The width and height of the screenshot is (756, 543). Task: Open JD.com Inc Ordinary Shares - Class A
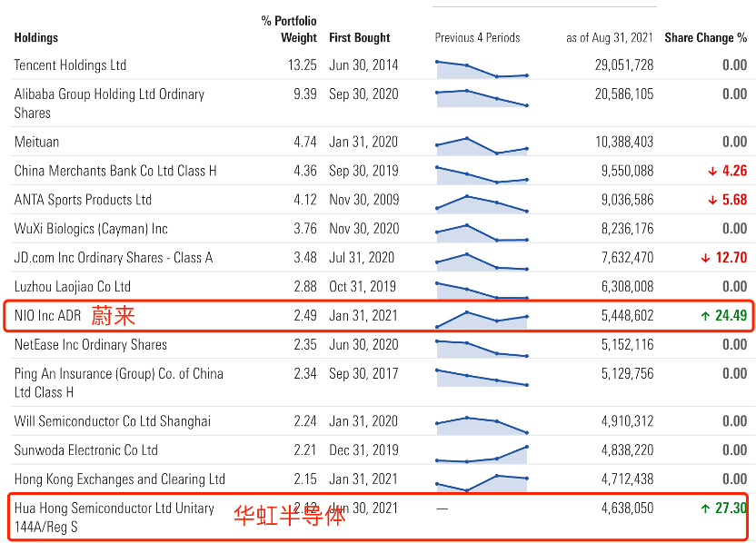(114, 257)
